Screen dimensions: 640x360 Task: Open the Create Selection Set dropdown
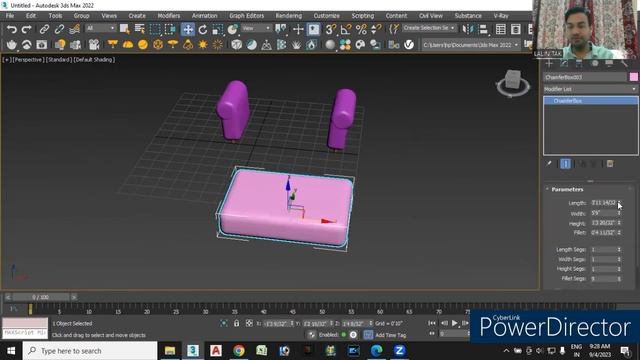point(429,28)
